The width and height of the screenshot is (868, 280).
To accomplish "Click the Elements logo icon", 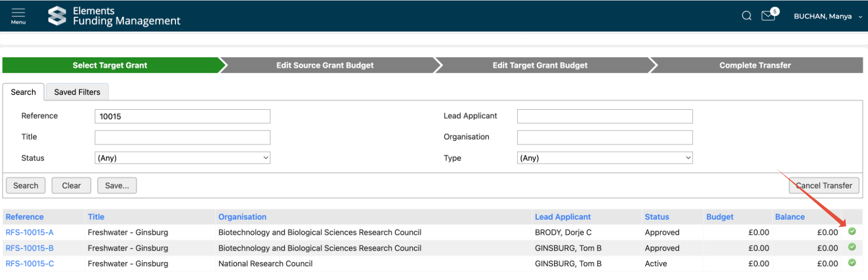I will 57,16.
